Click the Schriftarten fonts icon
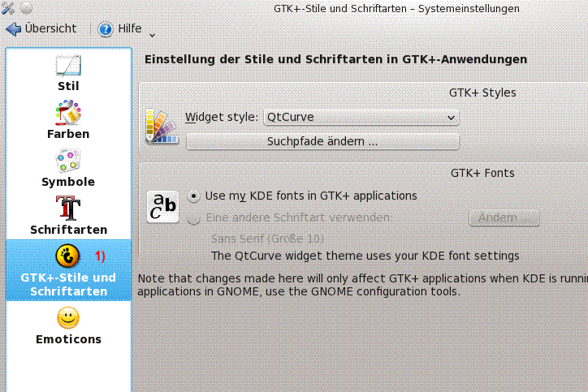 click(68, 209)
